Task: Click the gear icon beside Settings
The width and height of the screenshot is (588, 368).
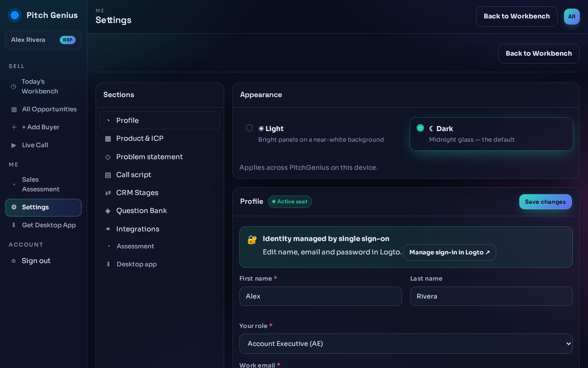Action: click(x=14, y=207)
